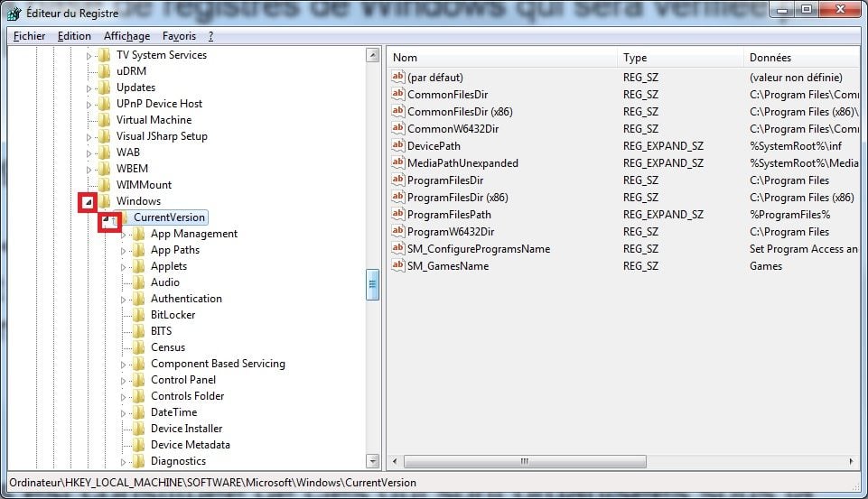The width and height of the screenshot is (868, 499).
Task: Expand the Visual JSharp Setup key
Action: tap(89, 136)
